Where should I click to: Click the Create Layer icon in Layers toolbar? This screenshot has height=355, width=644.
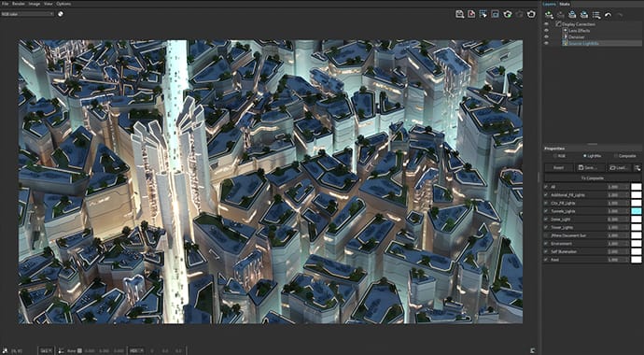[548, 15]
